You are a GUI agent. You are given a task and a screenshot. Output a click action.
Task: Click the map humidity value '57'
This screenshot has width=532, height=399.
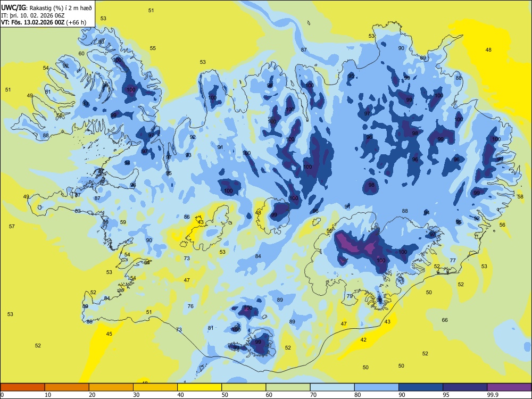point(12,226)
